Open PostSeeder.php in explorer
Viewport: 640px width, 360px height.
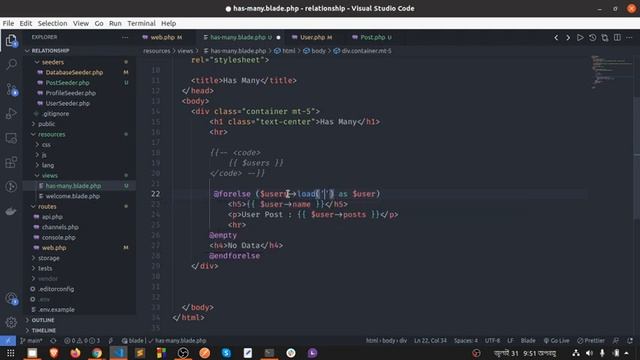click(x=67, y=82)
